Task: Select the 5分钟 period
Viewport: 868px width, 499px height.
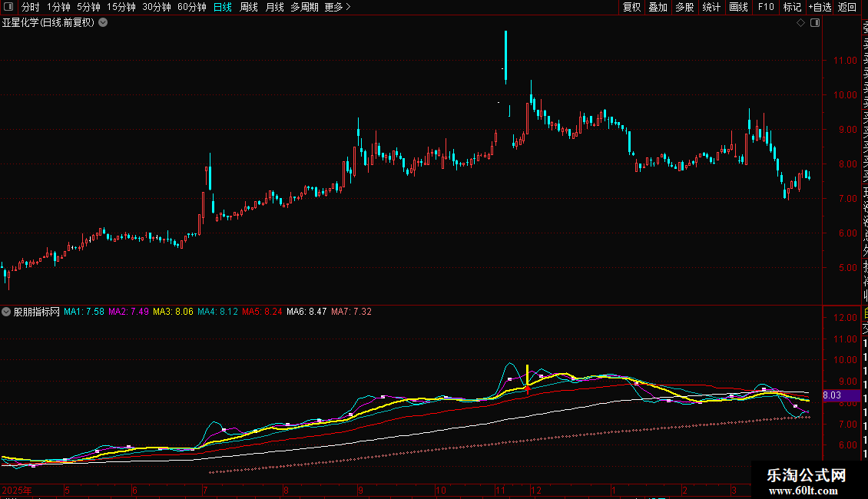Action: pyautogui.click(x=88, y=7)
